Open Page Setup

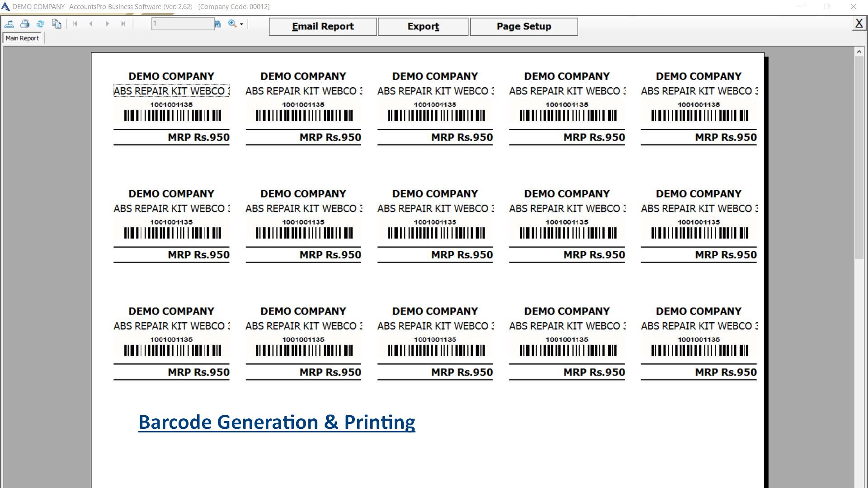[524, 27]
